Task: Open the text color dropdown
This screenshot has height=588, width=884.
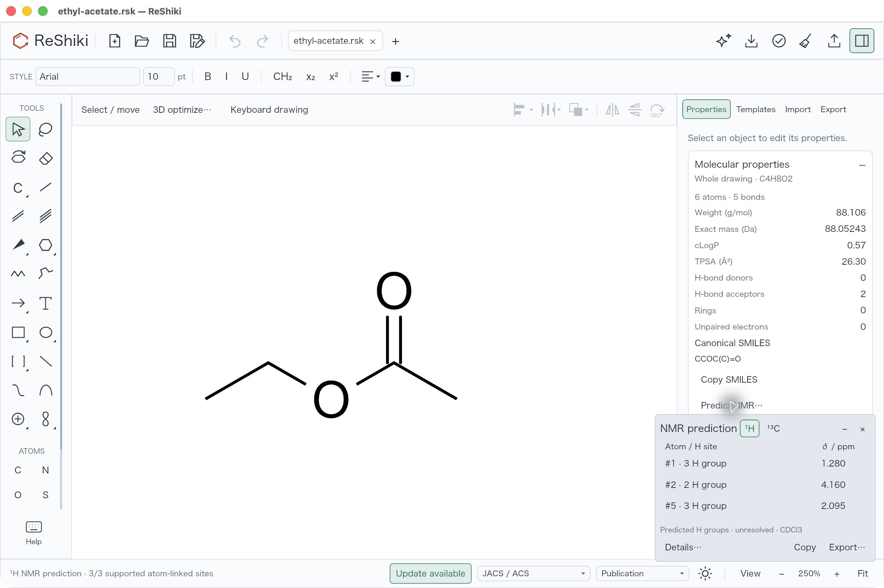Action: point(400,77)
